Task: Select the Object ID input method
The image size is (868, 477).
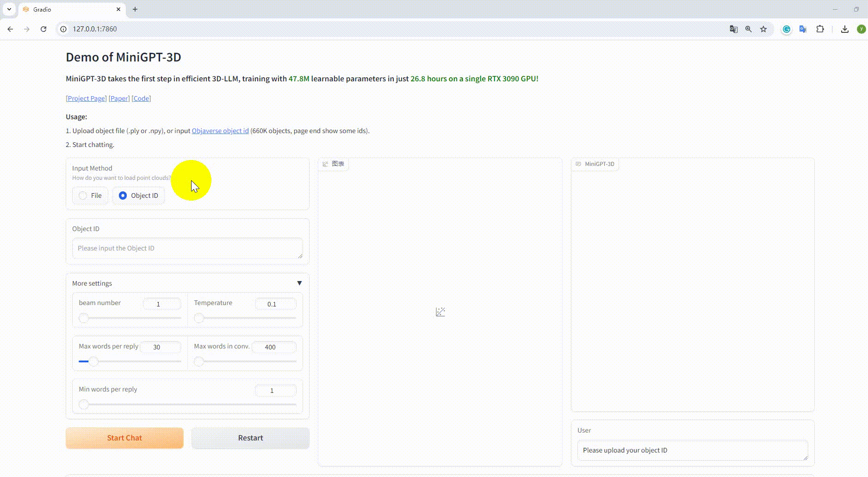Action: click(x=139, y=196)
